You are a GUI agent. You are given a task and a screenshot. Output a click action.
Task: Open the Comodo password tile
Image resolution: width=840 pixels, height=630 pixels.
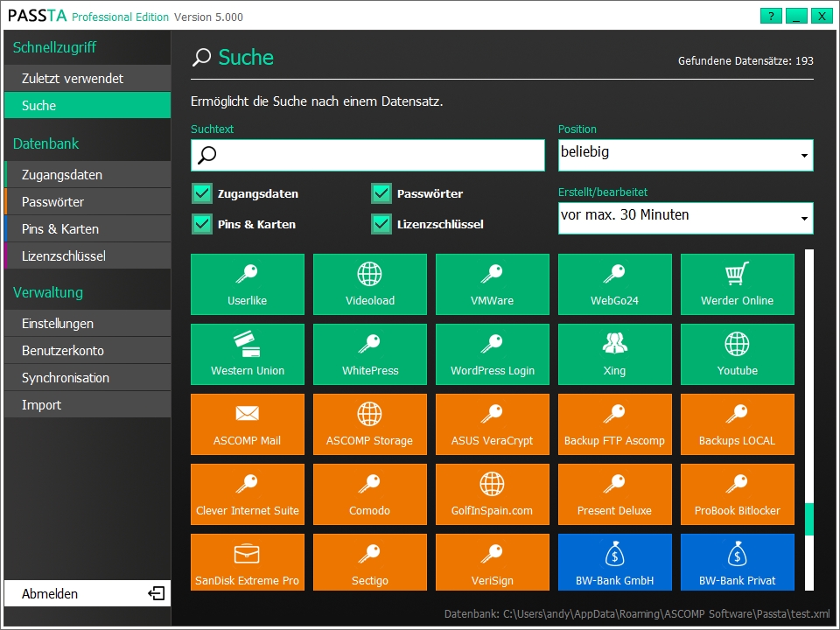pyautogui.click(x=370, y=494)
